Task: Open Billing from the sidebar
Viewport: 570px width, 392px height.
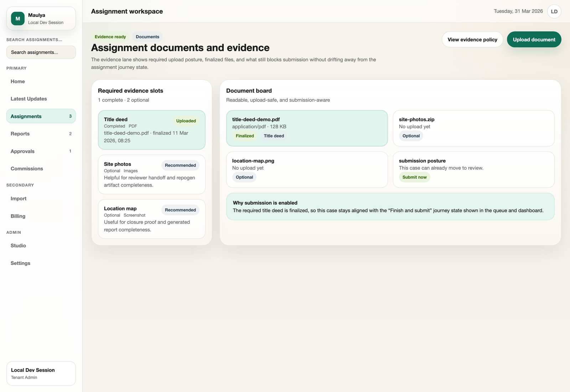Action: click(x=17, y=216)
